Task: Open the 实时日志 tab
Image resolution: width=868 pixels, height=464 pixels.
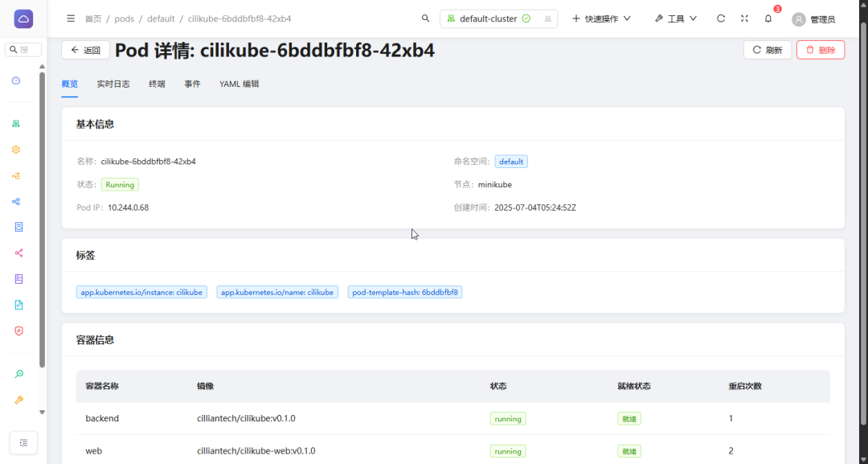Action: tap(113, 83)
